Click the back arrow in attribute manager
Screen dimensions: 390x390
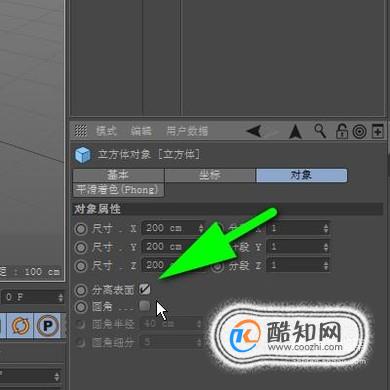254,131
